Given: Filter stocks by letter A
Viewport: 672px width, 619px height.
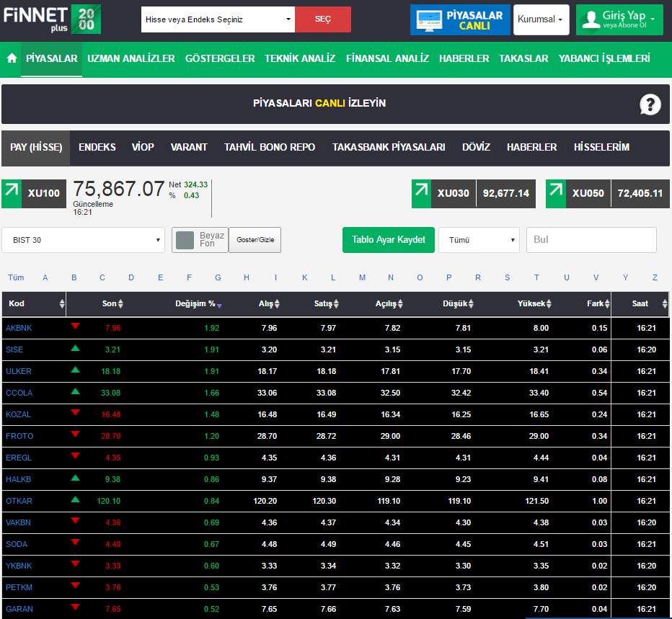Looking at the screenshot, I should coord(45,277).
